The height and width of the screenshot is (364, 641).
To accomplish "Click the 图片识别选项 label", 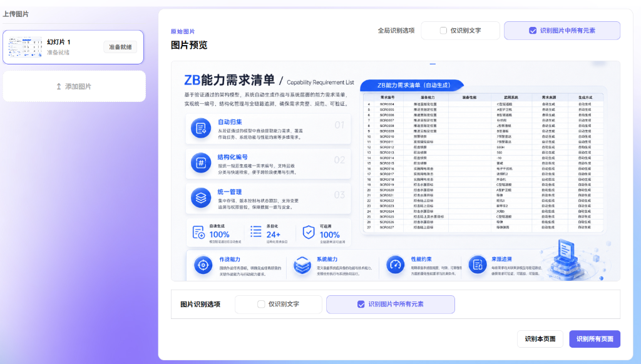I will point(200,305).
